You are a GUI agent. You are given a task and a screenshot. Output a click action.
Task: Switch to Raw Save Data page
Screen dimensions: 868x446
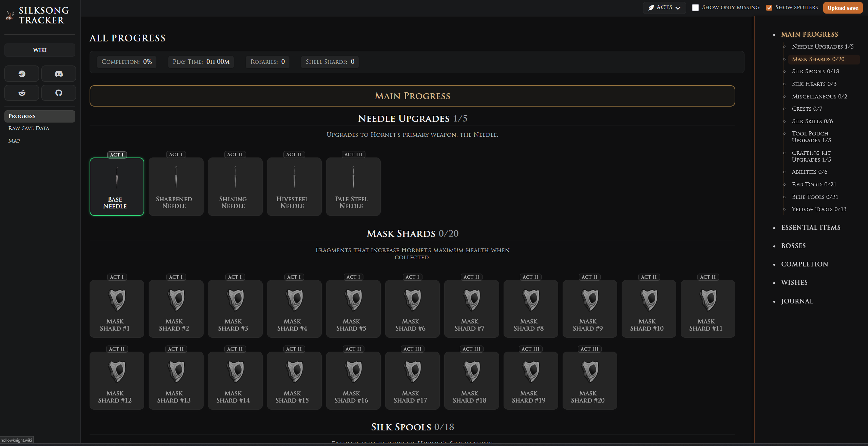pyautogui.click(x=29, y=128)
